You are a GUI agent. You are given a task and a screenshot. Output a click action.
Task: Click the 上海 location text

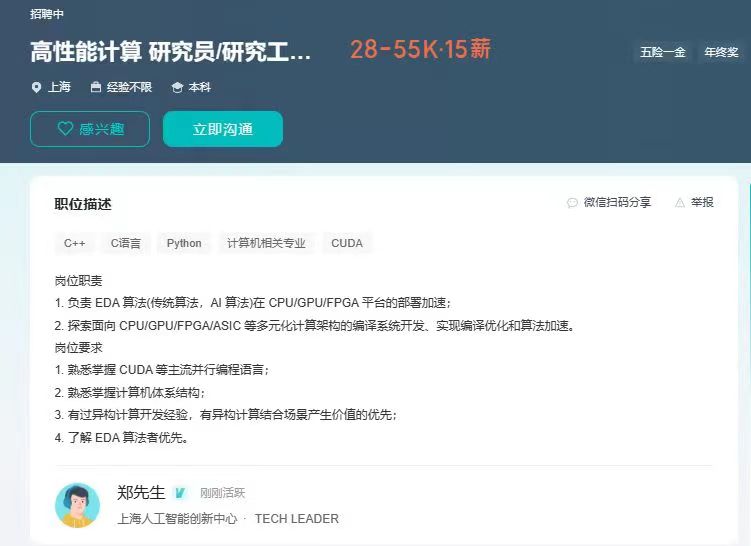[x=59, y=87]
